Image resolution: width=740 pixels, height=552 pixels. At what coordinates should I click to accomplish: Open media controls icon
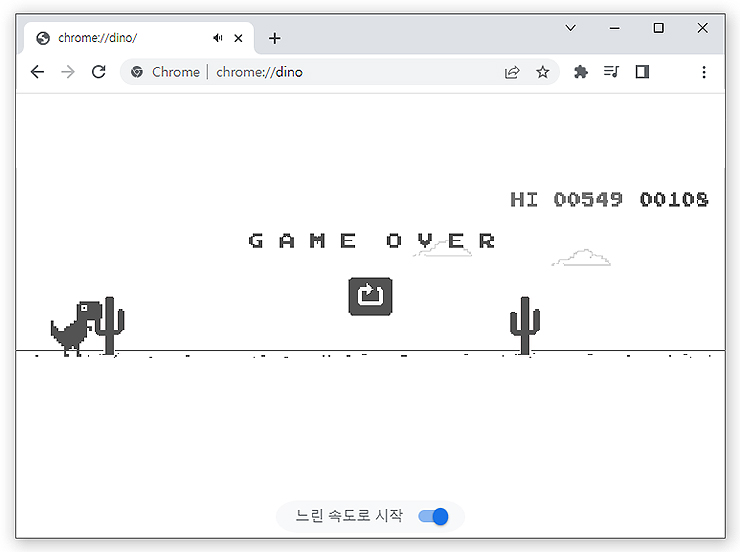click(x=611, y=72)
